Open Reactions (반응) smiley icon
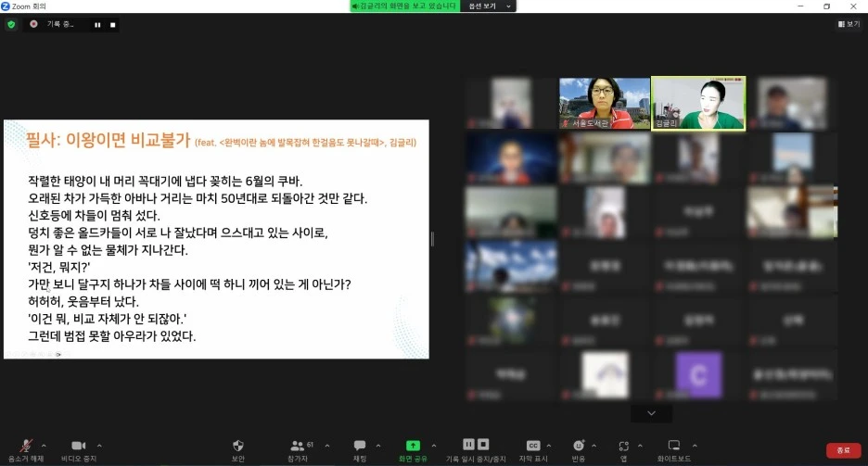 click(579, 446)
